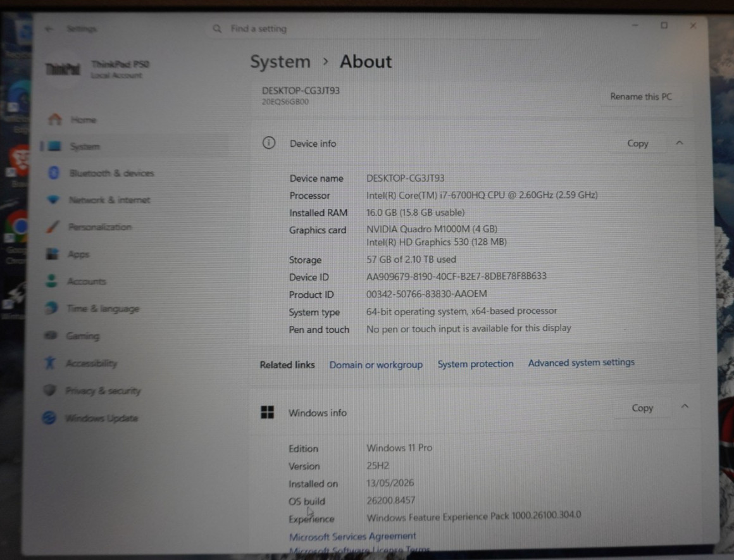The width and height of the screenshot is (734, 560).
Task: Click NVIDIA Quadro M1000M graphics text
Action: (432, 229)
